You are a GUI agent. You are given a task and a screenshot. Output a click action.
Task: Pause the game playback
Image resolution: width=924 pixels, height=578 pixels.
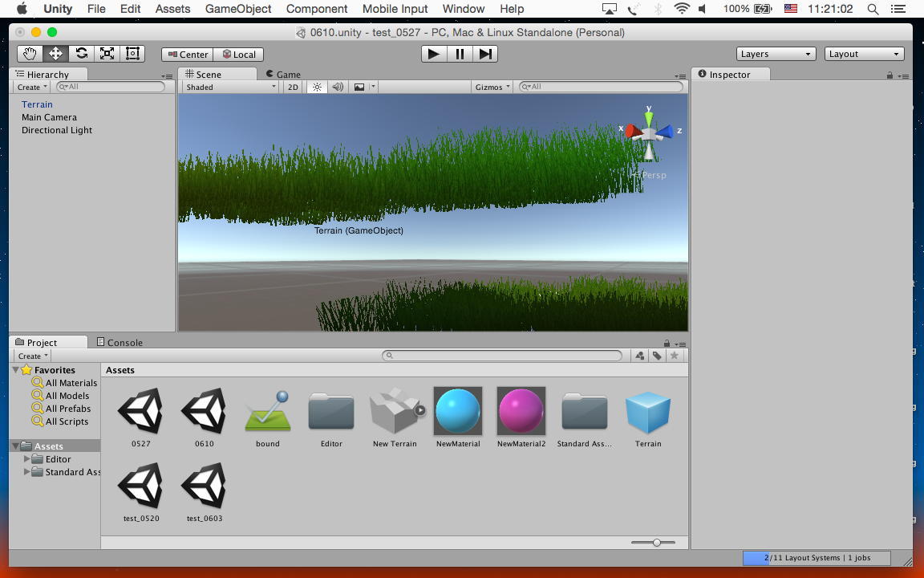click(460, 54)
